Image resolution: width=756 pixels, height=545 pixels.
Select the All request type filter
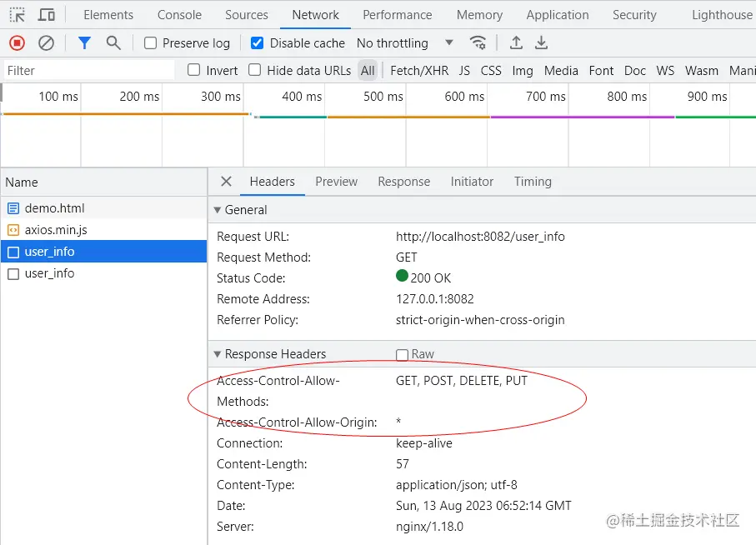pyautogui.click(x=368, y=71)
